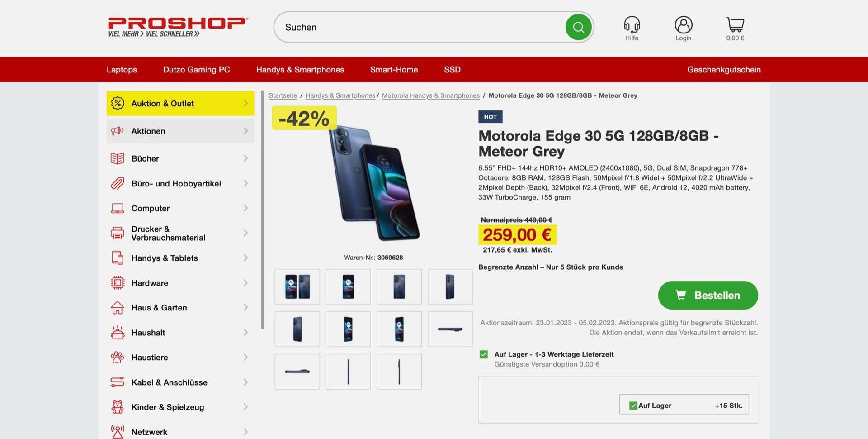Click the Drucker printer icon

pyautogui.click(x=118, y=233)
